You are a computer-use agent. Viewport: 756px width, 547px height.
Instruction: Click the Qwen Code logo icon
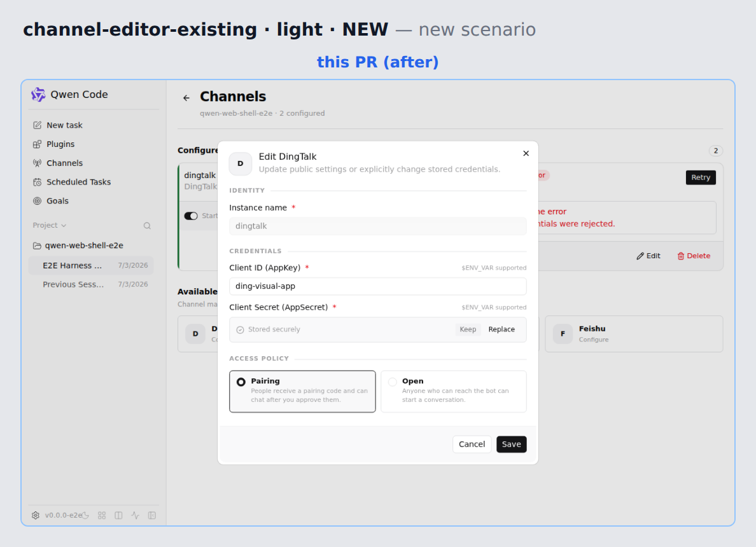(38, 95)
